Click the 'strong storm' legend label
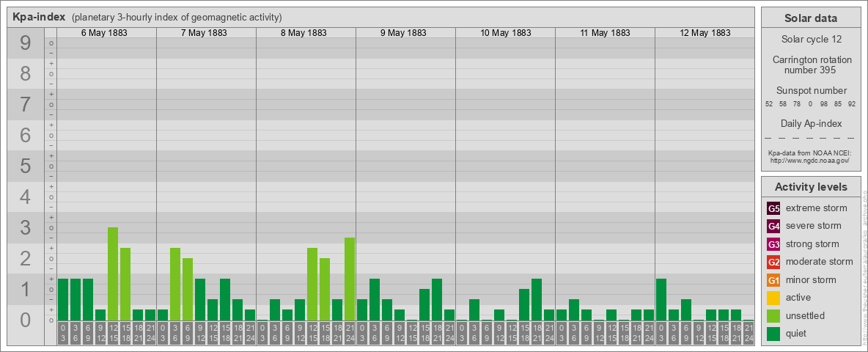This screenshot has width=868, height=352. [x=812, y=243]
